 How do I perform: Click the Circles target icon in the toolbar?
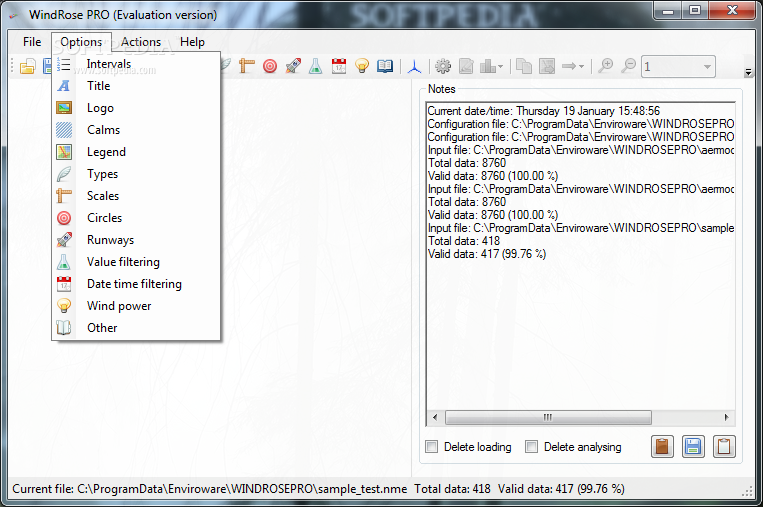[270, 66]
